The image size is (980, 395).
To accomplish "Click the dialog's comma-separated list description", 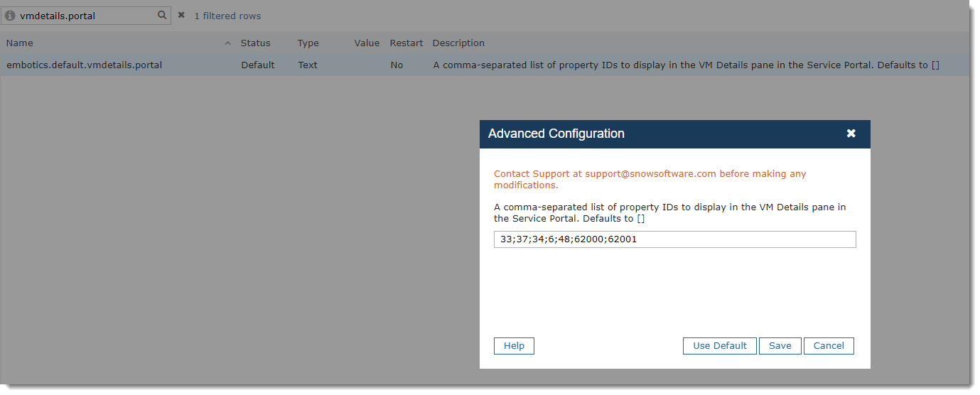I will pyautogui.click(x=670, y=212).
